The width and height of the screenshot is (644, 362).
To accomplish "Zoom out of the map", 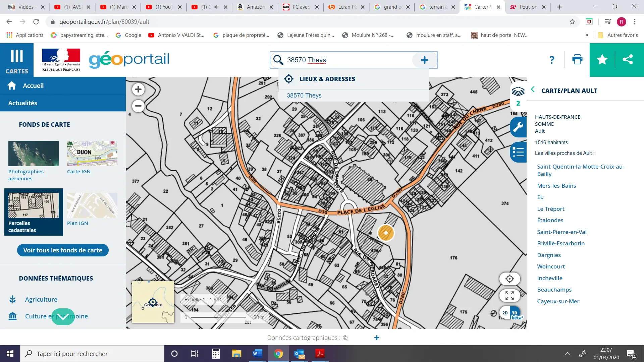I will (138, 106).
